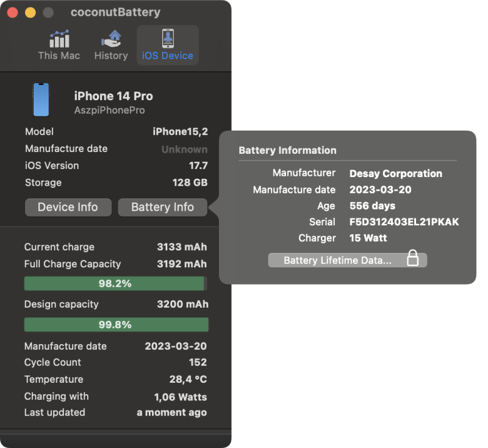The image size is (488, 448).
Task: Click the Charging with label
Action: click(x=56, y=396)
